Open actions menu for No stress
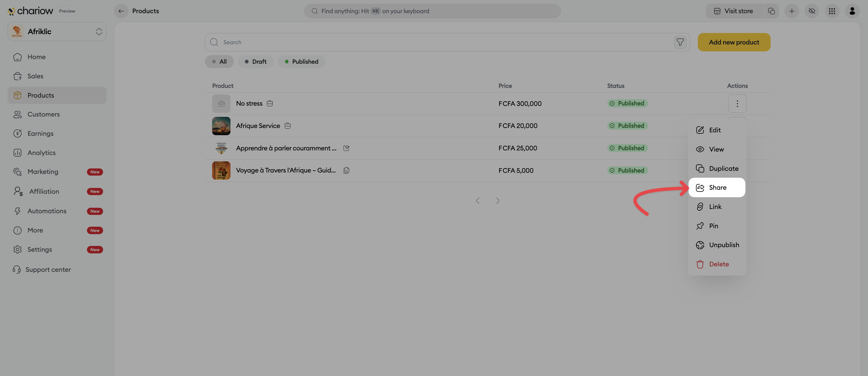Viewport: 868px width, 376px height. pyautogui.click(x=737, y=103)
